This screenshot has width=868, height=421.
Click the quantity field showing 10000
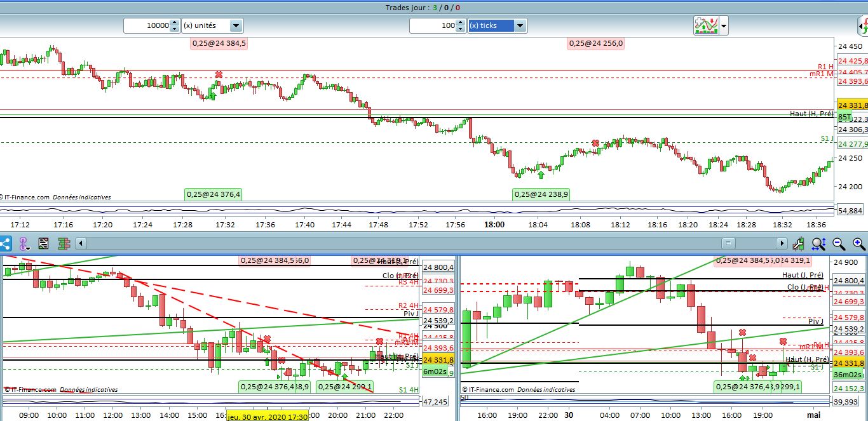tap(147, 25)
